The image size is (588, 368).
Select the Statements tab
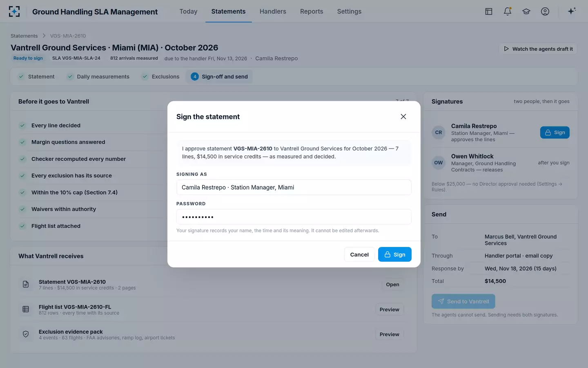click(228, 11)
